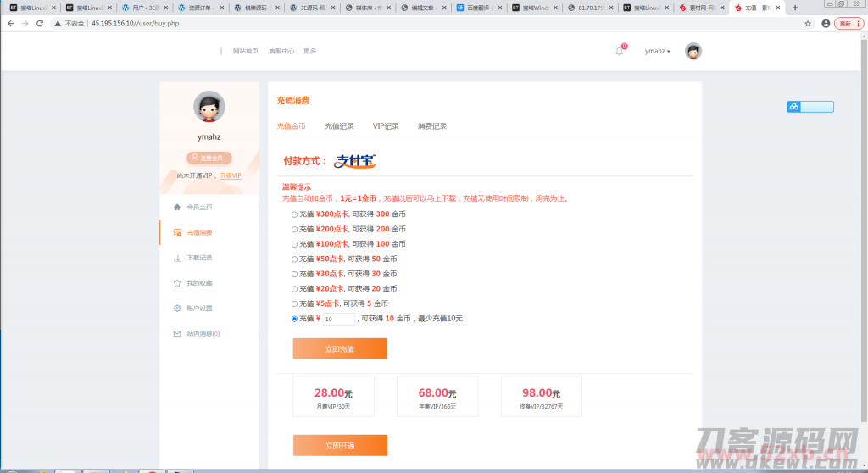Open 下载记录 via its download icon

177,258
